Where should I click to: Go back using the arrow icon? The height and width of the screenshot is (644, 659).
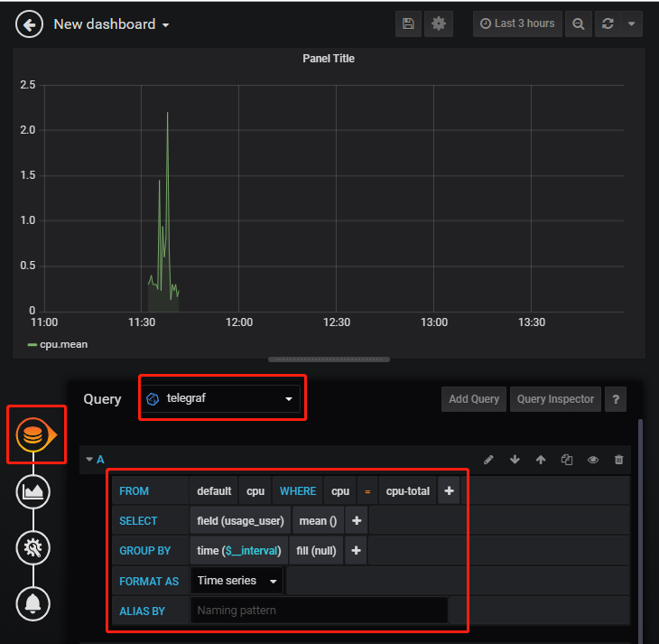(x=29, y=24)
